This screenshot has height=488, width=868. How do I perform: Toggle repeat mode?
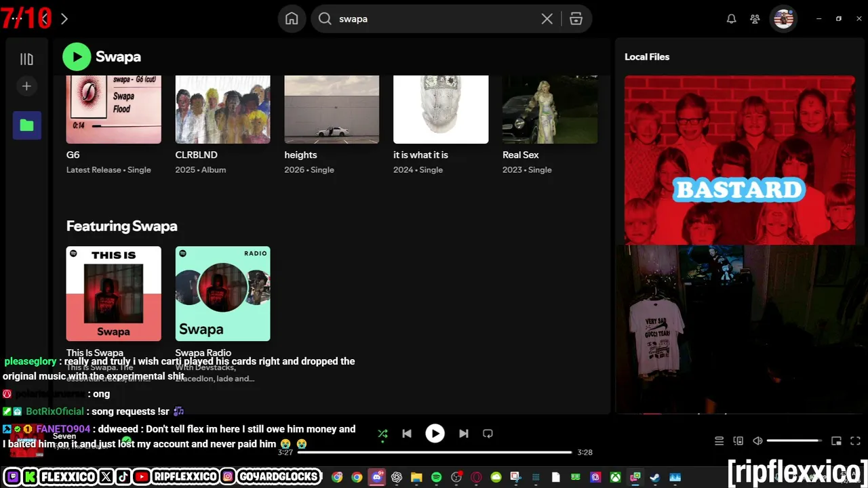(x=488, y=434)
